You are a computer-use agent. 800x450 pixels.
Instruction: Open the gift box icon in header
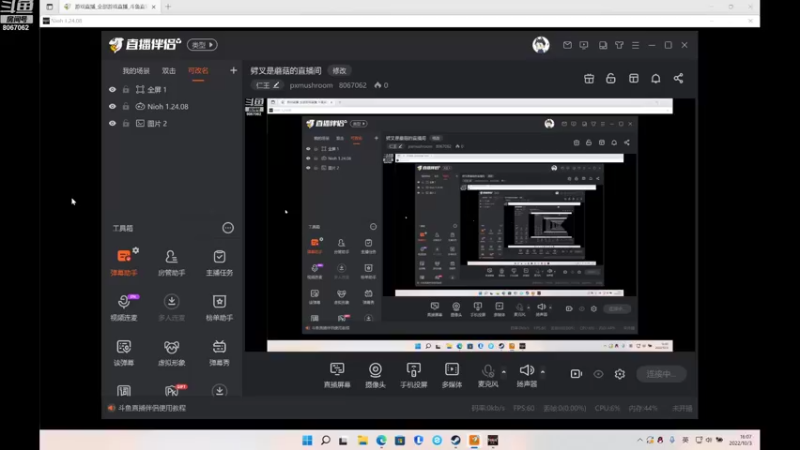click(589, 79)
